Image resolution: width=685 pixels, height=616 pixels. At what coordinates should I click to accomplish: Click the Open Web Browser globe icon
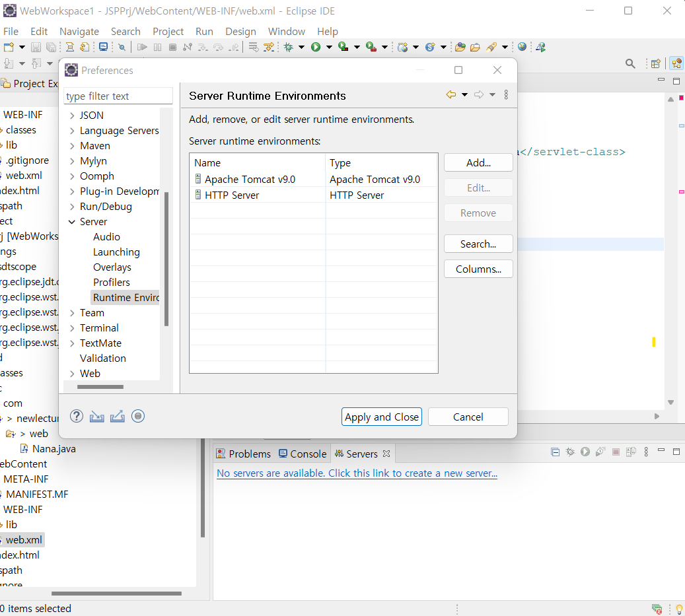pos(522,47)
